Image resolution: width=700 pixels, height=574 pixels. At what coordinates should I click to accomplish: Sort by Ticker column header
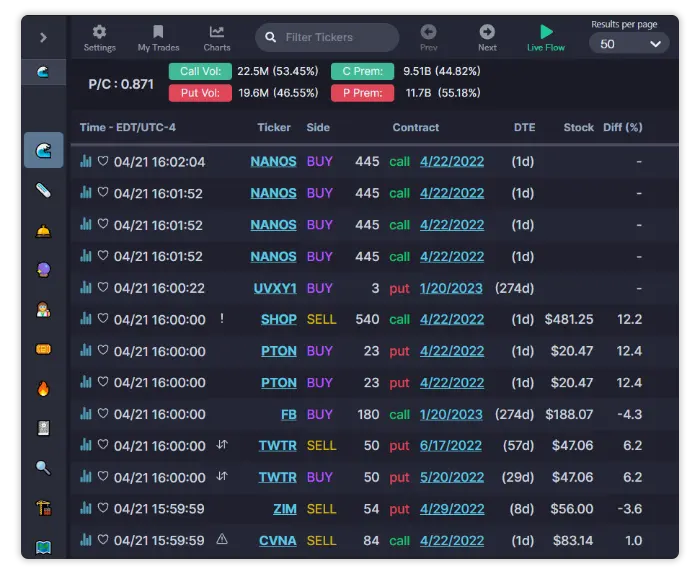[x=274, y=128]
